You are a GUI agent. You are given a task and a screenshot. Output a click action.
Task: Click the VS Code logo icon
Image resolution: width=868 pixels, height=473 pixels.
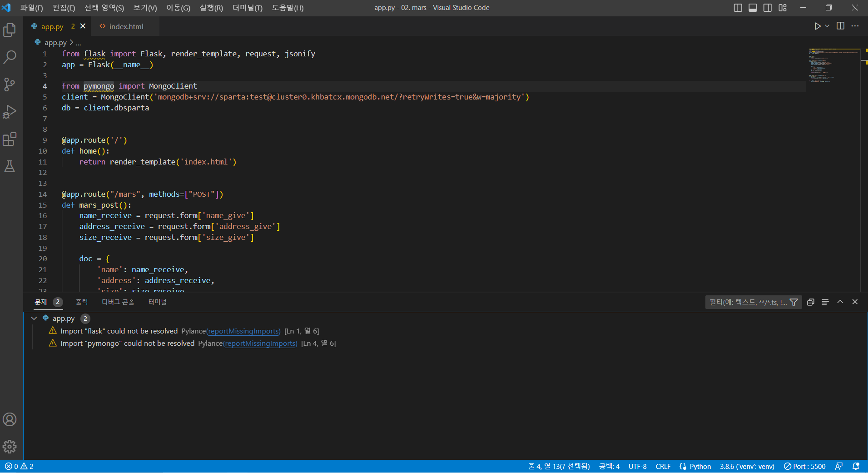(7, 8)
